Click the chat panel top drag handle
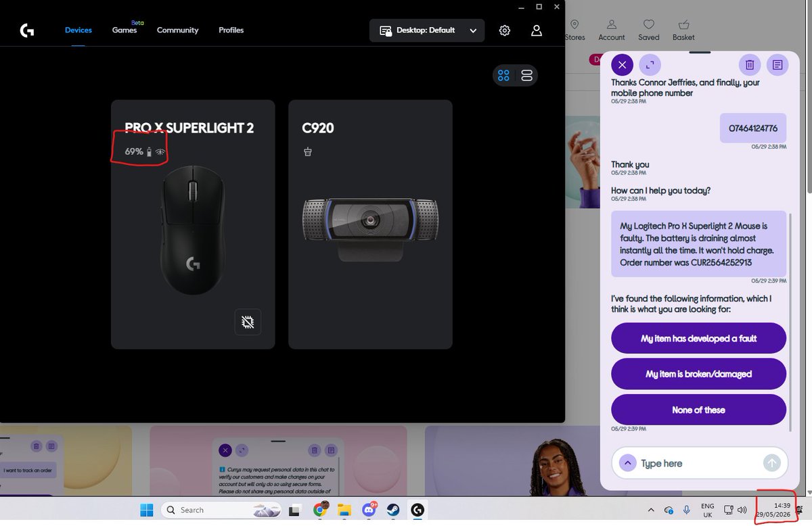This screenshot has width=812, height=526. (x=700, y=51)
